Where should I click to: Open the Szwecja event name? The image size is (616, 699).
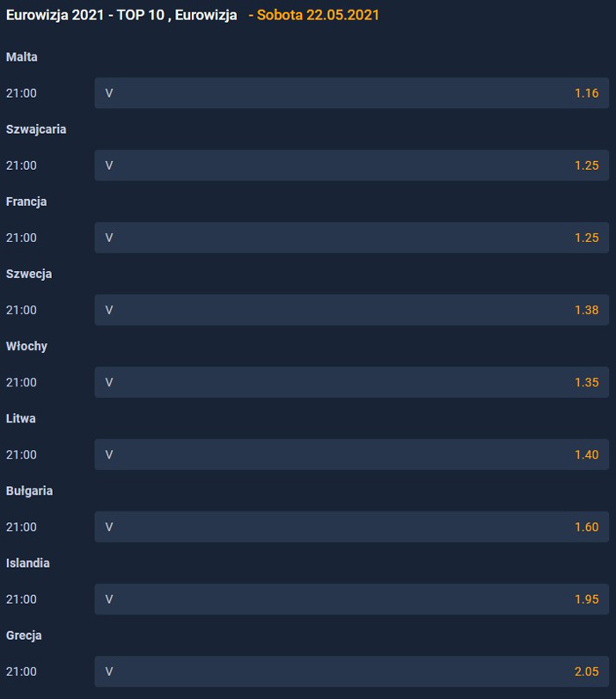29,273
